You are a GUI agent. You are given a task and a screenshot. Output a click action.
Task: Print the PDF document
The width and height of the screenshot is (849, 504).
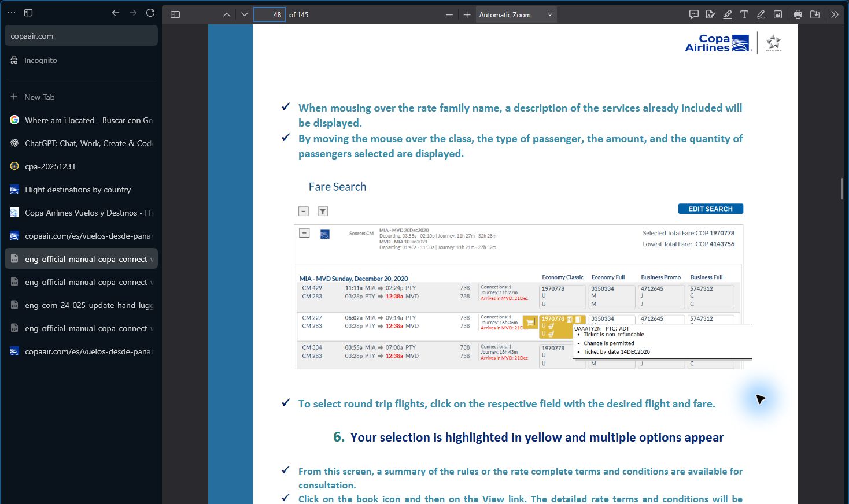[798, 14]
